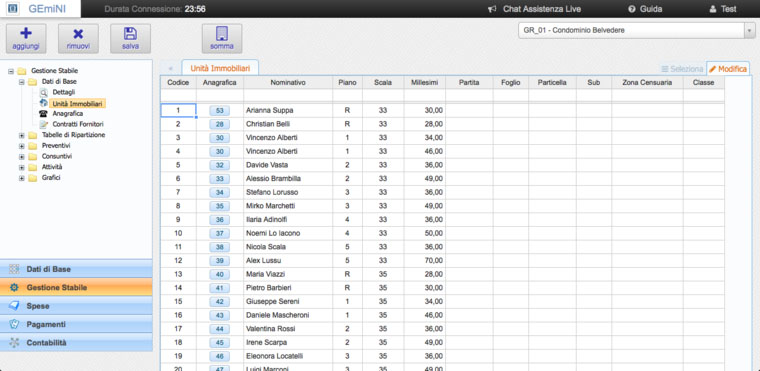
Task: Select Anagrafica tree item
Action: tap(67, 113)
